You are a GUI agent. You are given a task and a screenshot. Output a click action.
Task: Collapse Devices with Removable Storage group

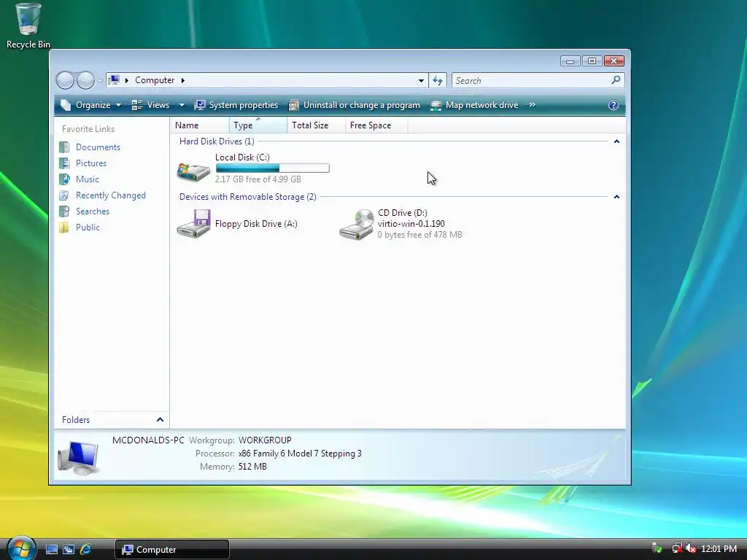616,197
